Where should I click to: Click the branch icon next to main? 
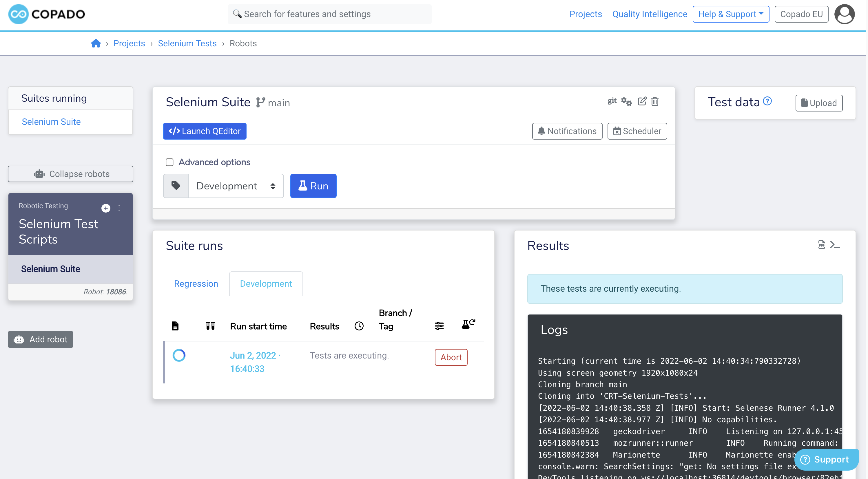pyautogui.click(x=260, y=103)
